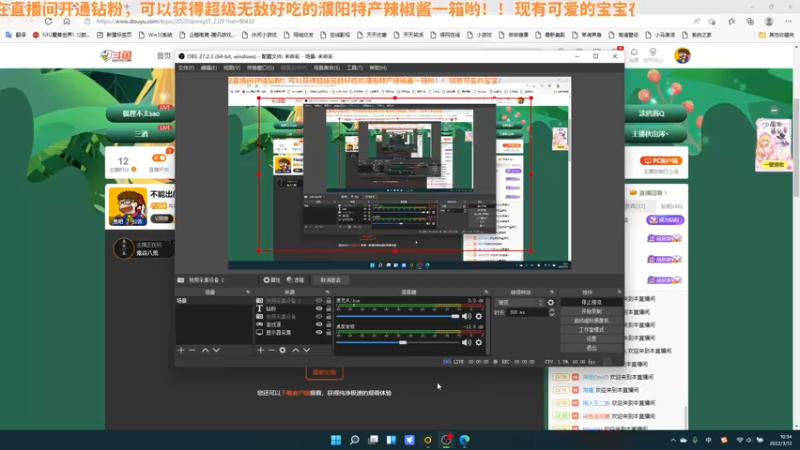Click the browser home icon
Image resolution: width=800 pixels, height=450 pixels.
coord(67,21)
